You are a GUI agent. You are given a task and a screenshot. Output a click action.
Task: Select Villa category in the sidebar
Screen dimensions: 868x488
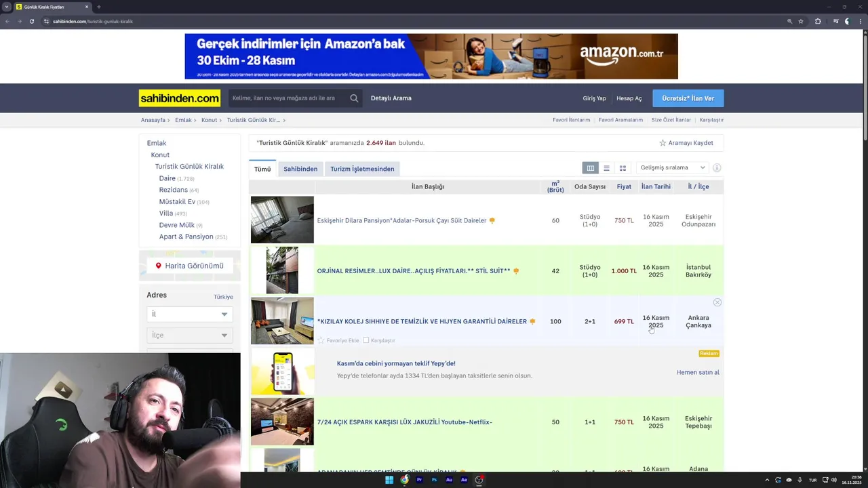[x=166, y=213]
